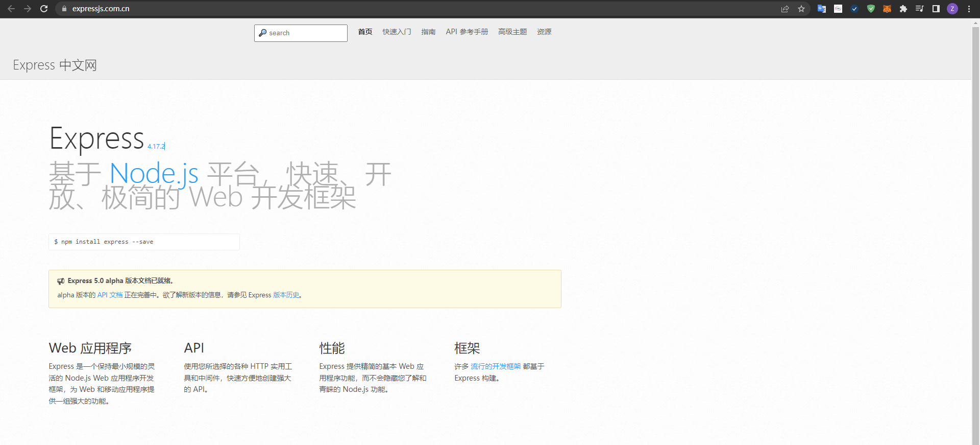Open the white-and-red logo extension

tap(838, 9)
